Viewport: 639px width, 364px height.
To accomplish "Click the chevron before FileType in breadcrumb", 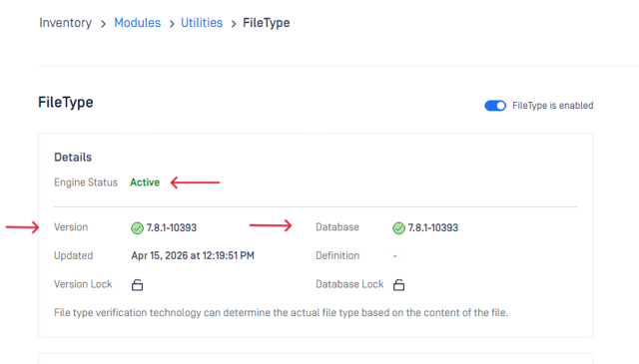I will pos(234,24).
